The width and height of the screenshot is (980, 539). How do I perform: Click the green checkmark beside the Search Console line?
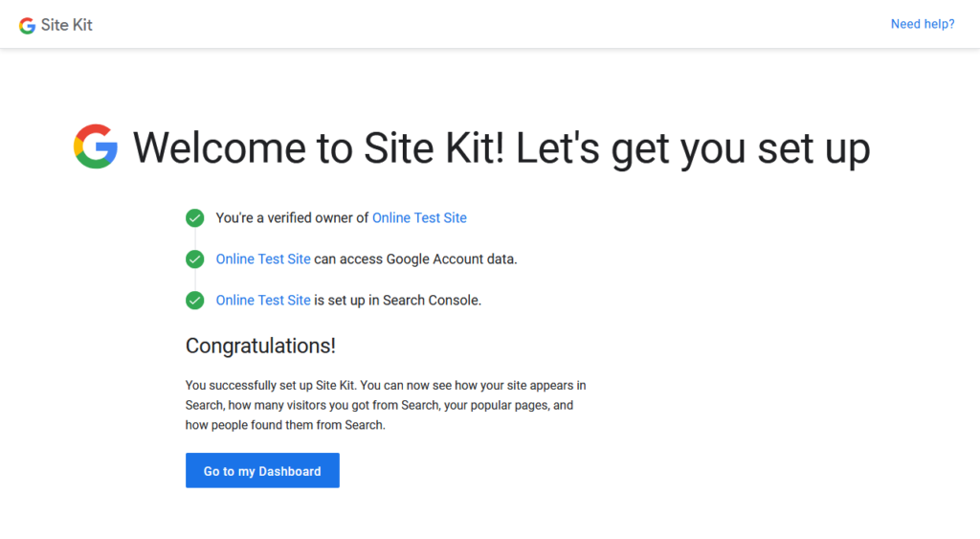pos(195,301)
